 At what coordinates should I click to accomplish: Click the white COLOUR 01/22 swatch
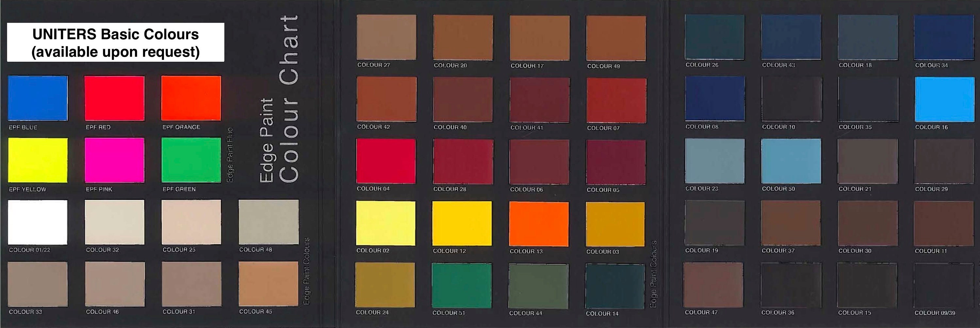click(37, 223)
